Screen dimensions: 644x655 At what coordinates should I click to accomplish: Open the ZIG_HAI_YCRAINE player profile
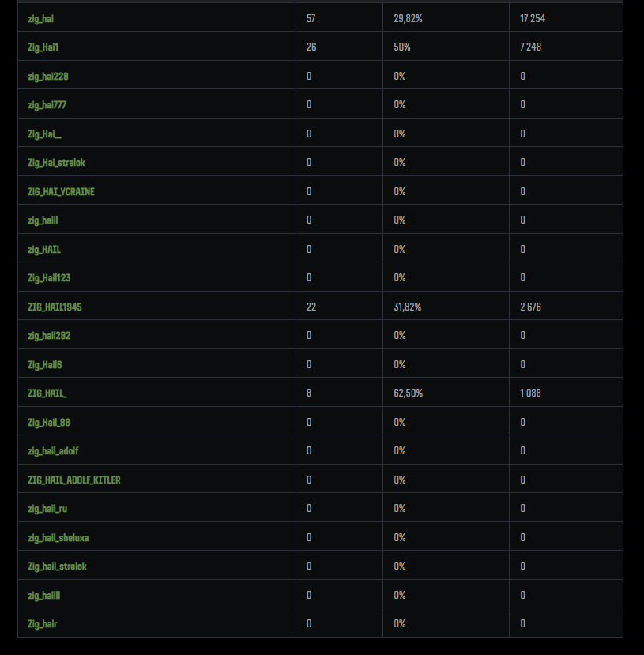61,191
